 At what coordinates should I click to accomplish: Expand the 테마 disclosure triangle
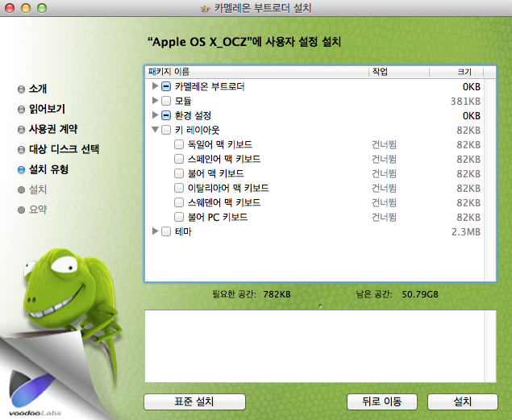point(155,231)
